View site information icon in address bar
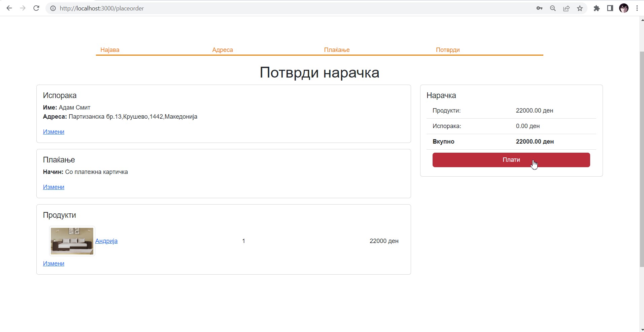 53,8
